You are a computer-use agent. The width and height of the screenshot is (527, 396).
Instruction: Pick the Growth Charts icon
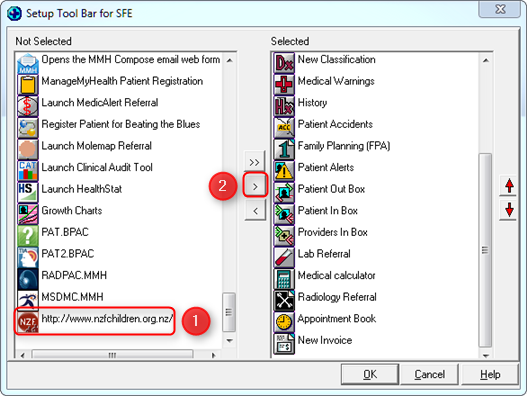coord(28,214)
